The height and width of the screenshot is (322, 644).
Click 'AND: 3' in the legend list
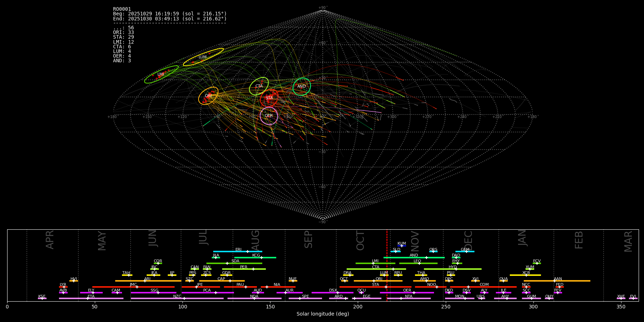122,61
